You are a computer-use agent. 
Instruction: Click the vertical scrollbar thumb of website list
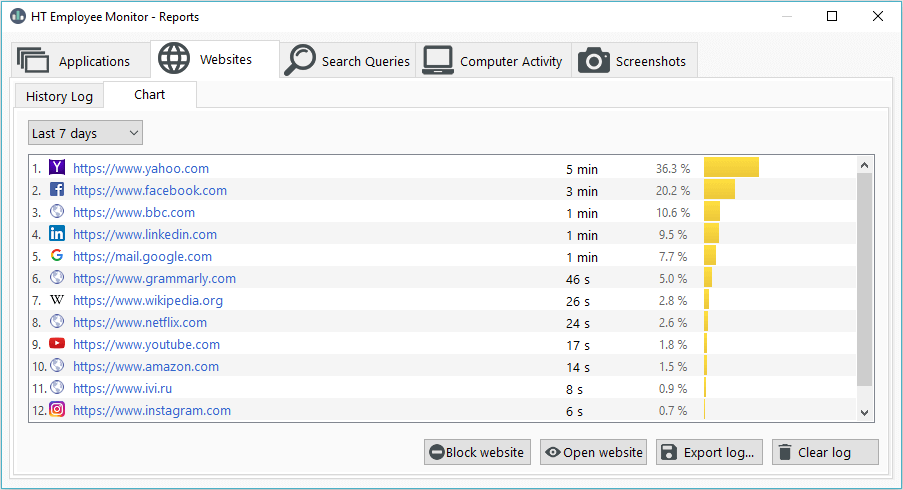(864, 279)
